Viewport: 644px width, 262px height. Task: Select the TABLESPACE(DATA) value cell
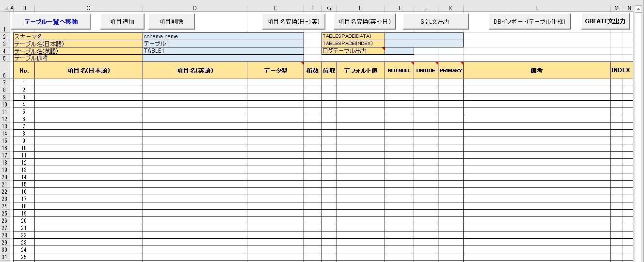(424, 36)
